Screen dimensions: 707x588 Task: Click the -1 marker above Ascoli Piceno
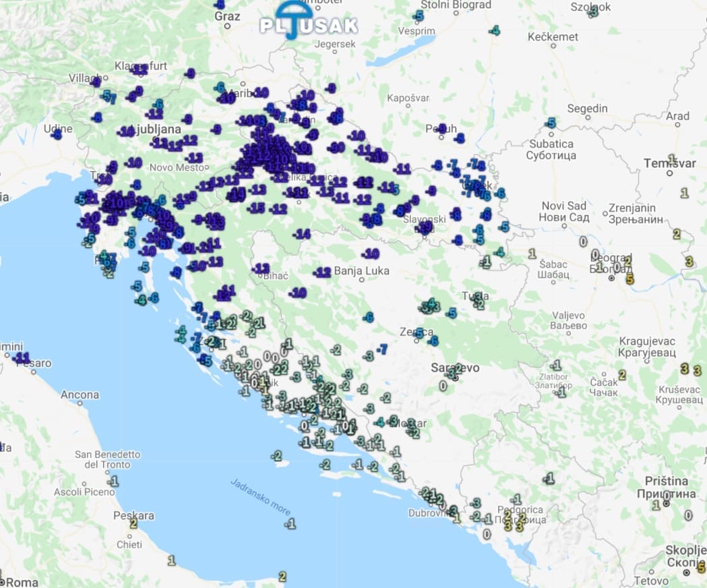click(113, 481)
